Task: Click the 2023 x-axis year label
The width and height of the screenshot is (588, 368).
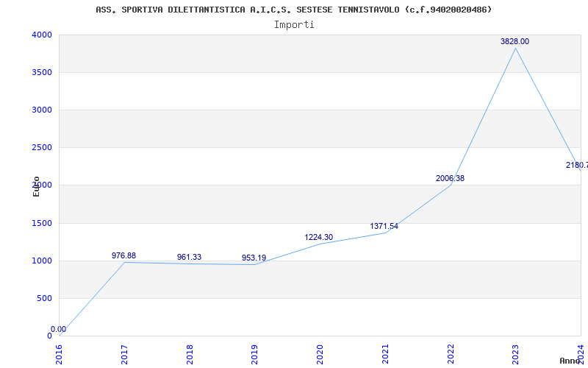Action: click(516, 355)
